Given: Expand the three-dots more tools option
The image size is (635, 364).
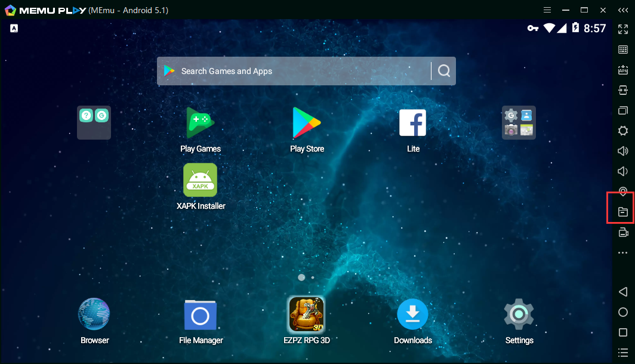Looking at the screenshot, I should (x=622, y=253).
